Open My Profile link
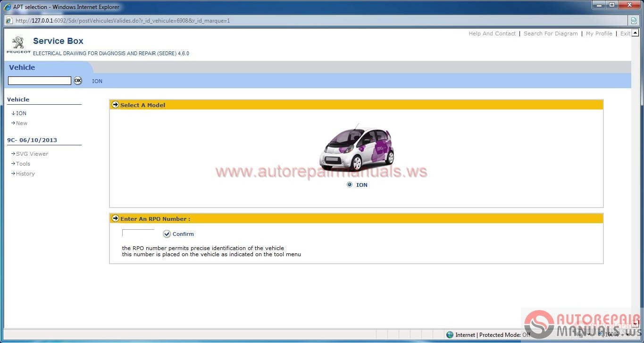 [599, 33]
